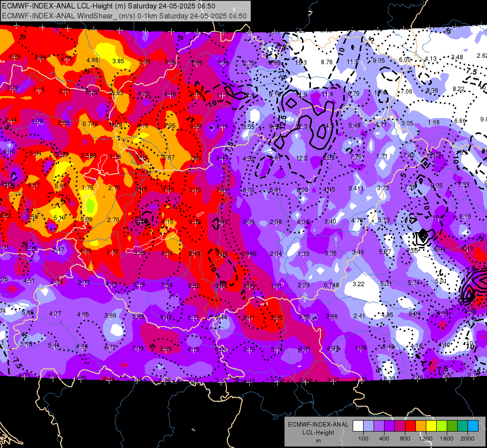Click the wind shear value '8.76'

coord(327,62)
